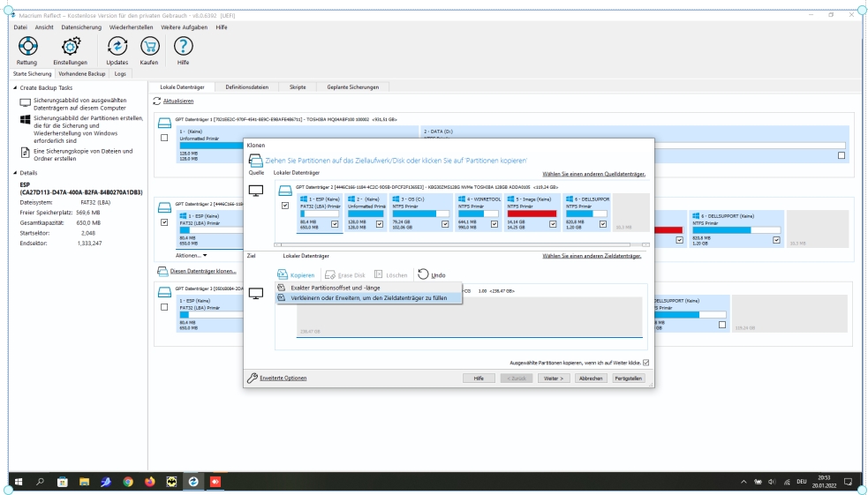868x495 pixels.
Task: Expand the Aktionen dropdown
Action: 191,256
